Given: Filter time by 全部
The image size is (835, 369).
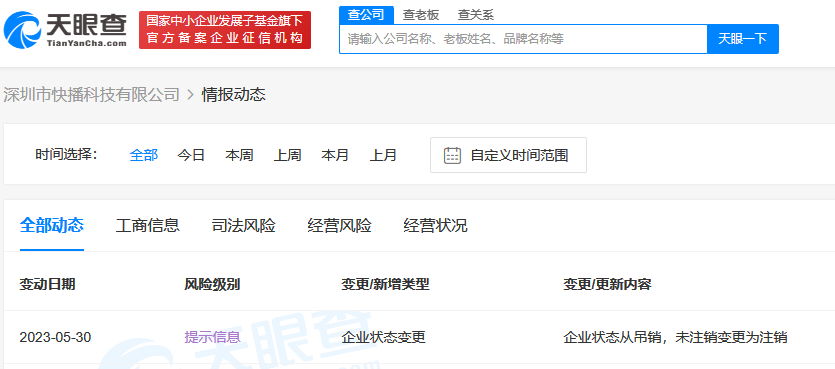Looking at the screenshot, I should pos(144,155).
